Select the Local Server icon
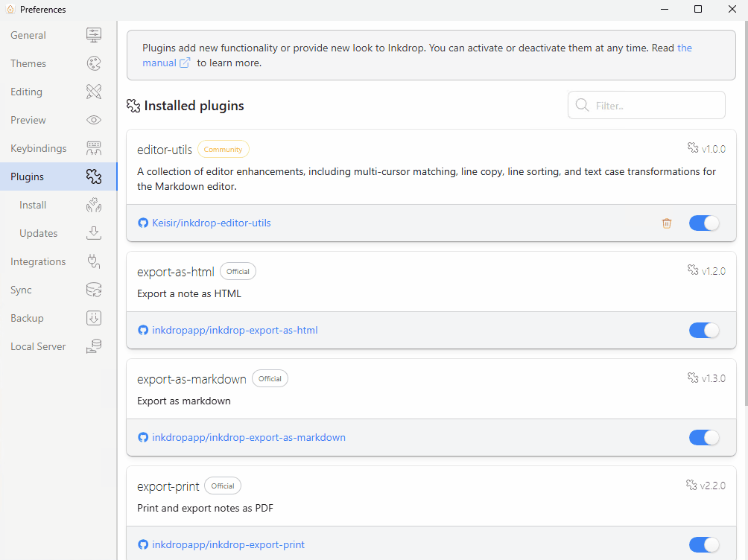The width and height of the screenshot is (748, 560). coord(93,346)
